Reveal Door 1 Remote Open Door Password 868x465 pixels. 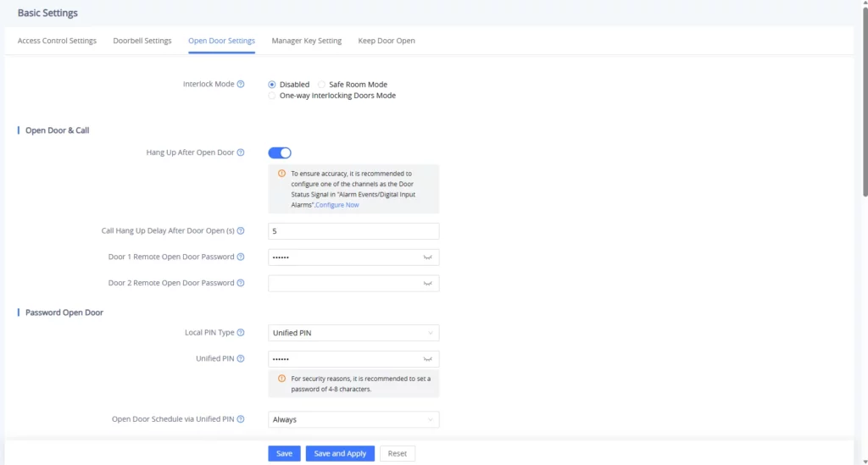point(427,257)
